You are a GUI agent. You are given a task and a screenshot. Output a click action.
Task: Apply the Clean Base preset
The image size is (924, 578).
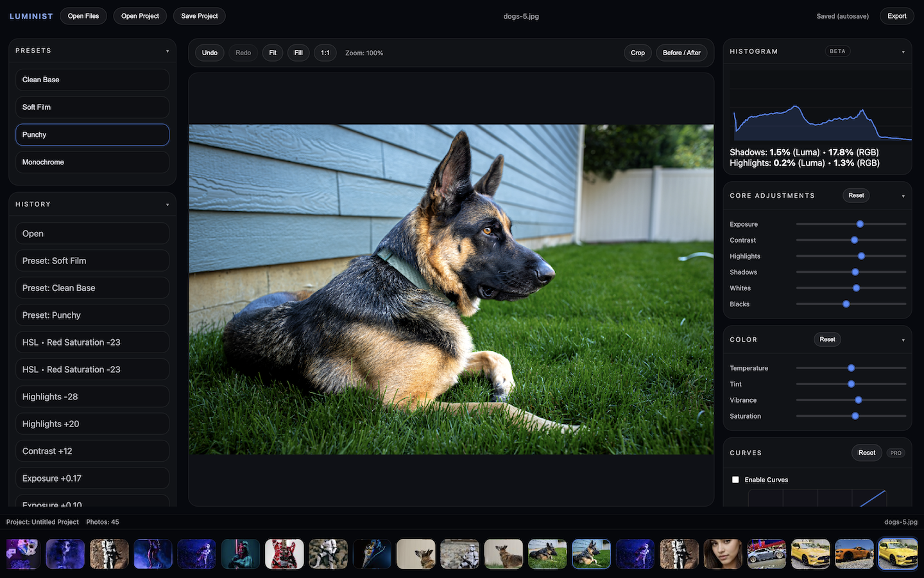point(92,80)
